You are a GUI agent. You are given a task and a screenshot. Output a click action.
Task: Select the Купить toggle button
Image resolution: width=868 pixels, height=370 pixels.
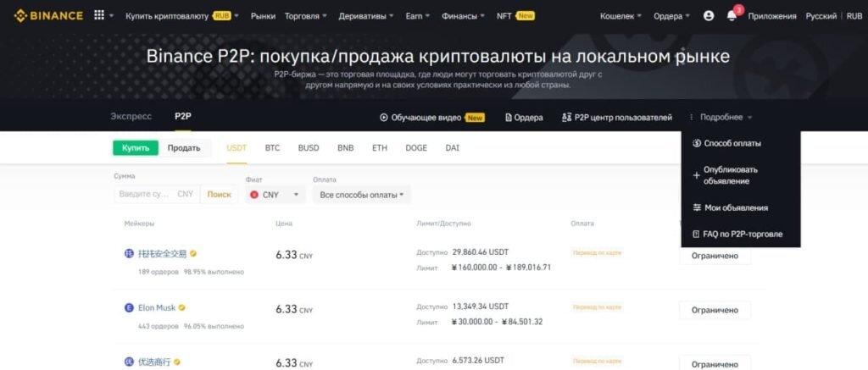(136, 147)
